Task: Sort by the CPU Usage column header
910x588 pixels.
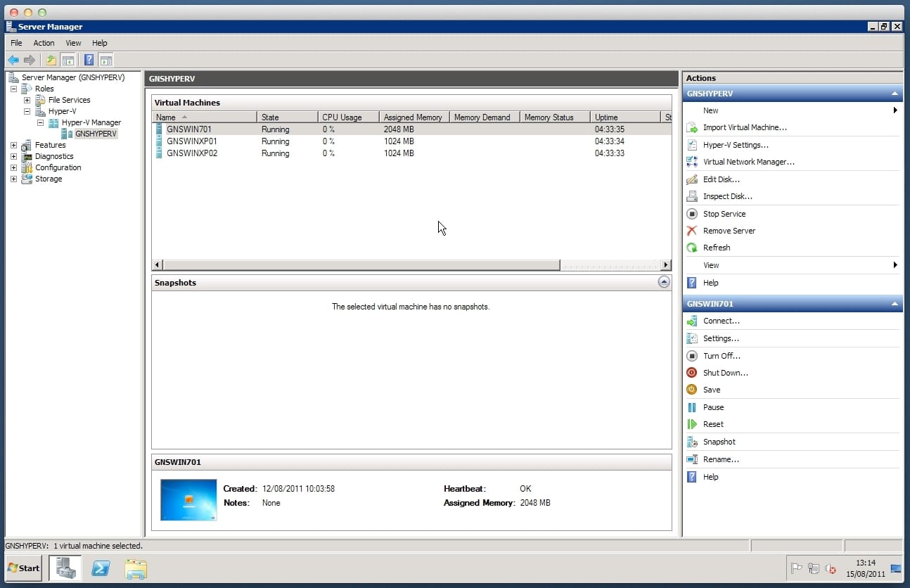Action: point(349,117)
